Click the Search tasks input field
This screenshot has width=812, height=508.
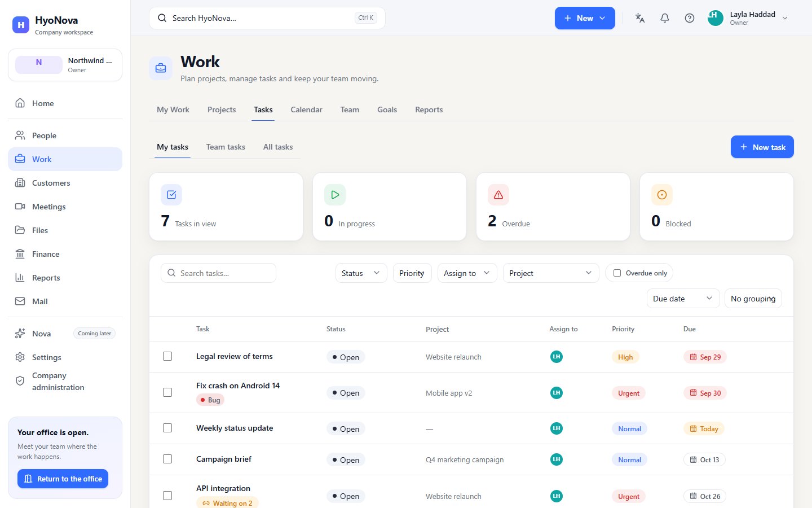coord(218,273)
